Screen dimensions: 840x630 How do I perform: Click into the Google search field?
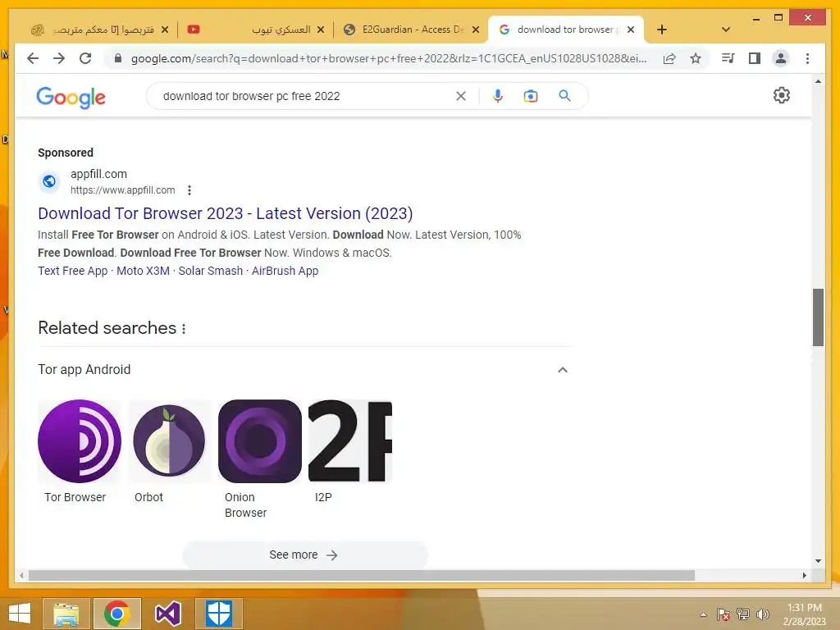pos(305,96)
